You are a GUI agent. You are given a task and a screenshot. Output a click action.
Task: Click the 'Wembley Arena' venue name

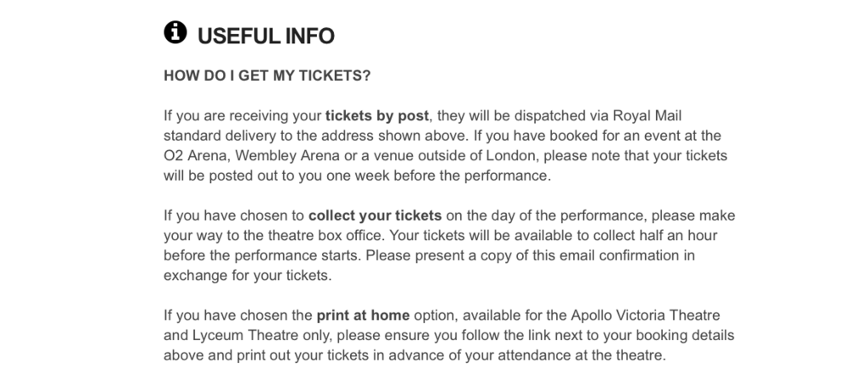(x=287, y=156)
